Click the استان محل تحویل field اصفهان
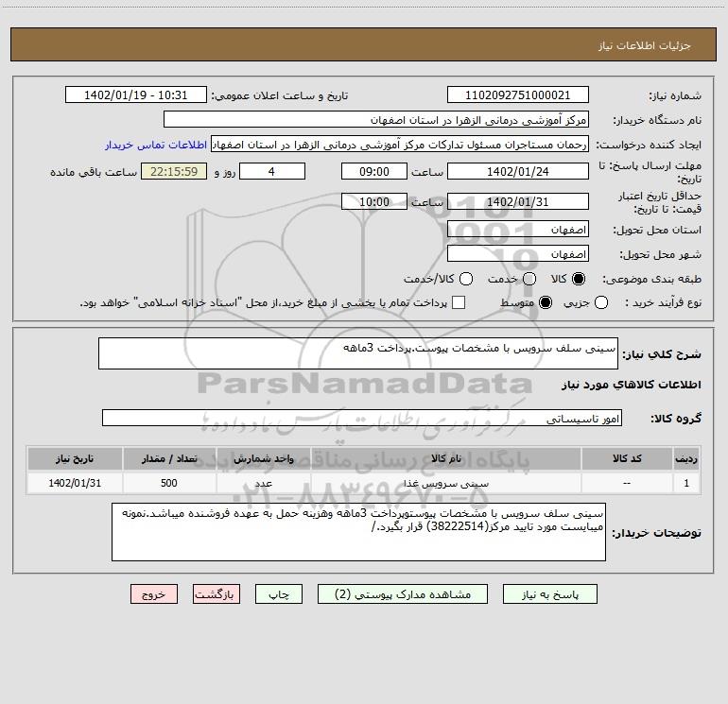Image resolution: width=728 pixels, height=704 pixels. [x=518, y=229]
